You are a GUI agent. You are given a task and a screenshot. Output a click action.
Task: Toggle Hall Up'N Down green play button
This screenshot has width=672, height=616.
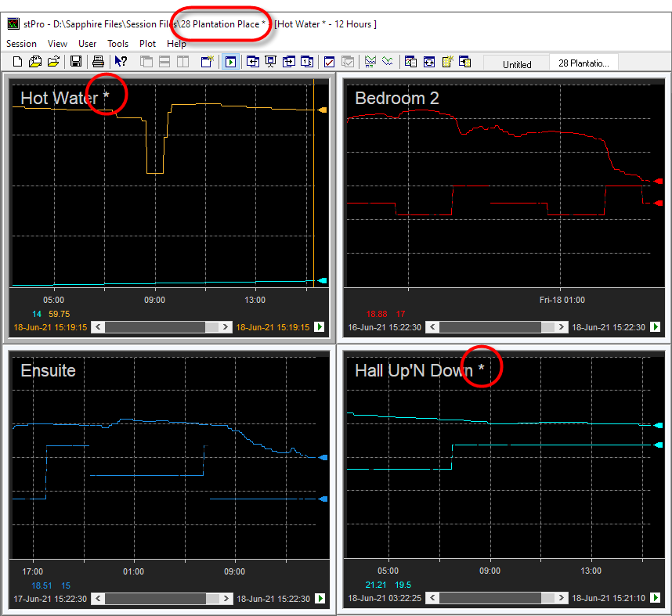point(656,597)
